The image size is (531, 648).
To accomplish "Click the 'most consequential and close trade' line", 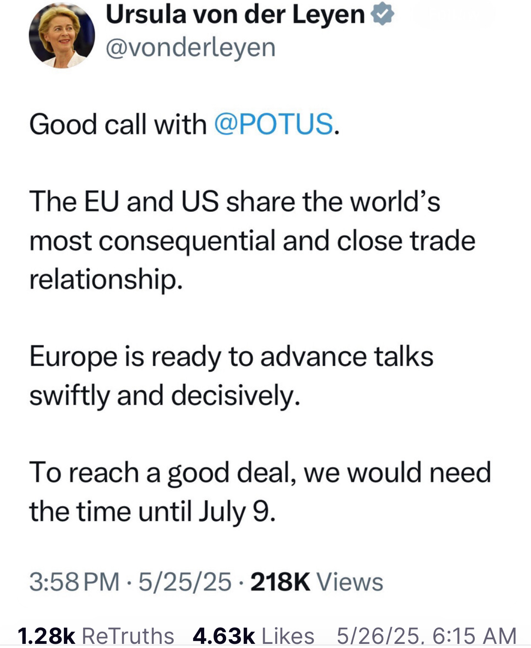I will tap(252, 241).
